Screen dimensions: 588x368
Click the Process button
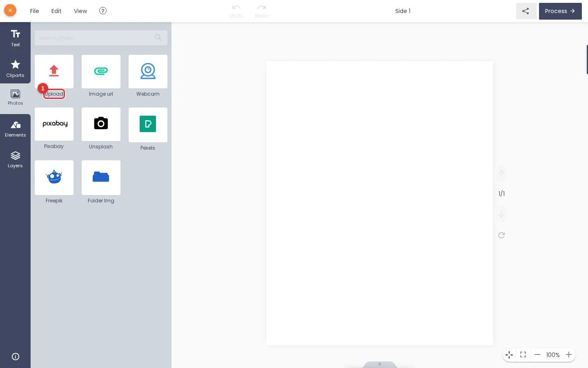pyautogui.click(x=560, y=11)
